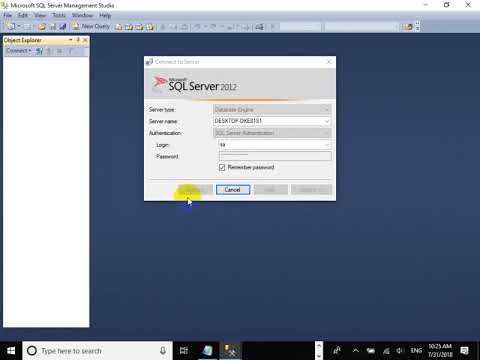
Task: Open Task View from taskbar
Action: click(x=184, y=351)
